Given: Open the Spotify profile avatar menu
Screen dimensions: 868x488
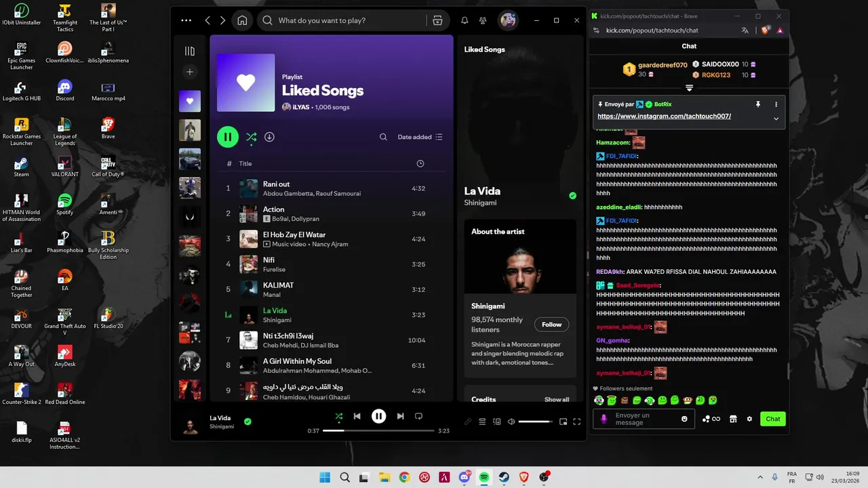Looking at the screenshot, I should click(x=508, y=20).
